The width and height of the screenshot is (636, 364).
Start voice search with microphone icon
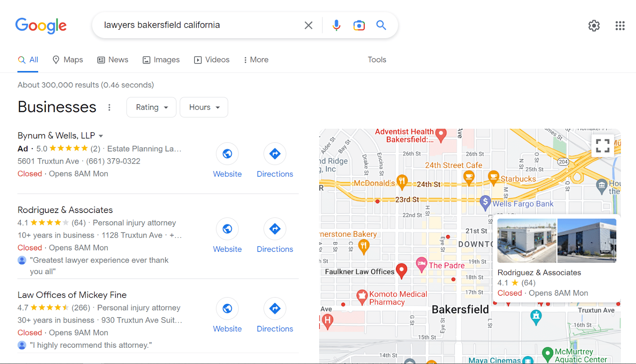(x=336, y=25)
